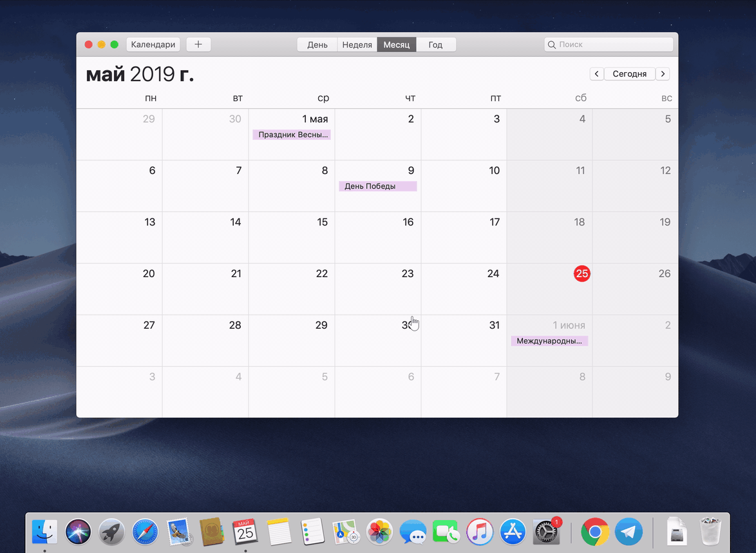This screenshot has width=756, height=553.
Task: Select the 1 июня date label
Action: tap(569, 325)
